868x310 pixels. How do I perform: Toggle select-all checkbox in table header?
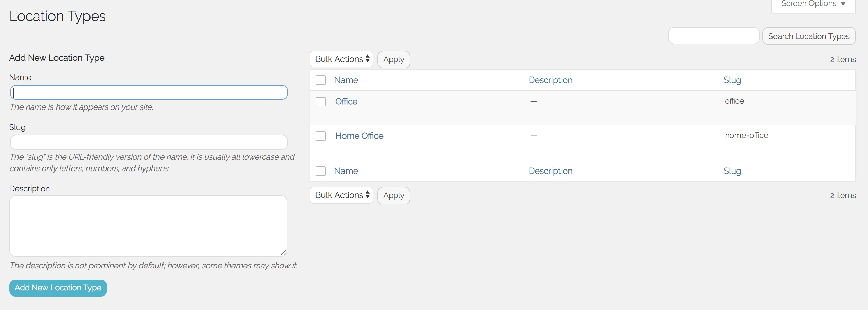coord(320,80)
